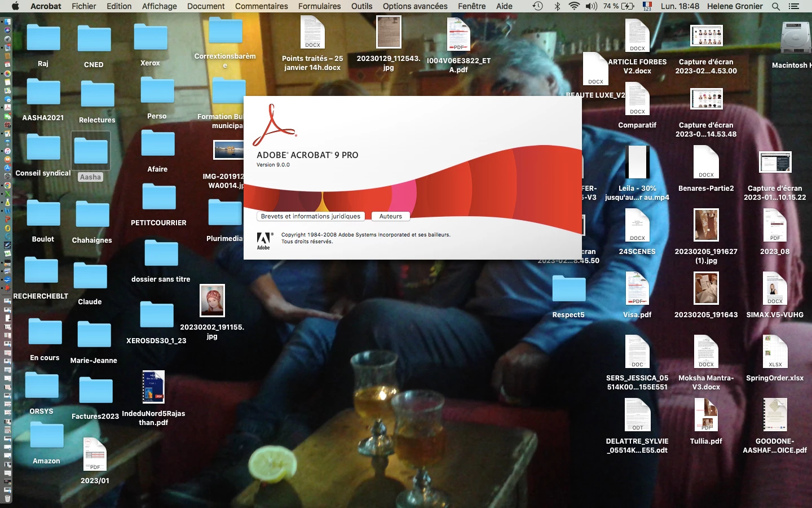
Task: Open the Affichage menu
Action: (160, 6)
